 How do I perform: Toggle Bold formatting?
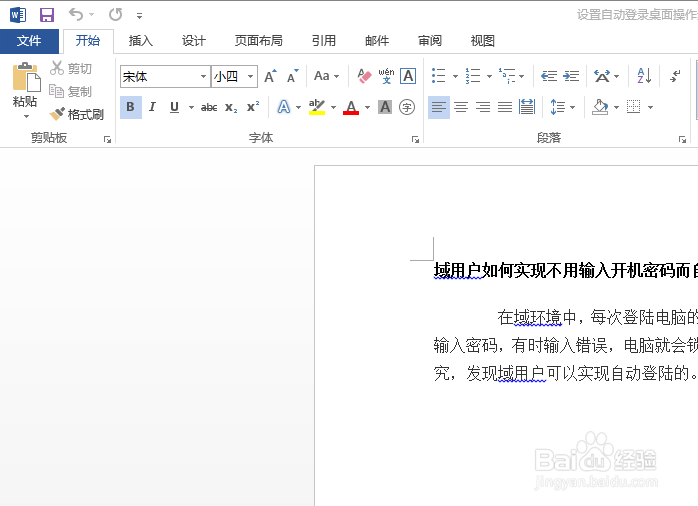[x=131, y=107]
